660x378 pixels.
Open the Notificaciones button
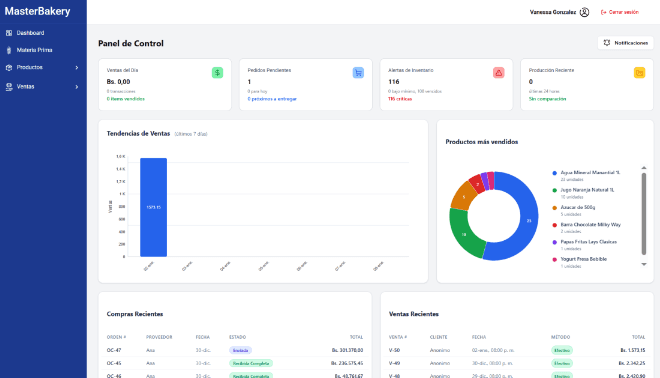625,43
